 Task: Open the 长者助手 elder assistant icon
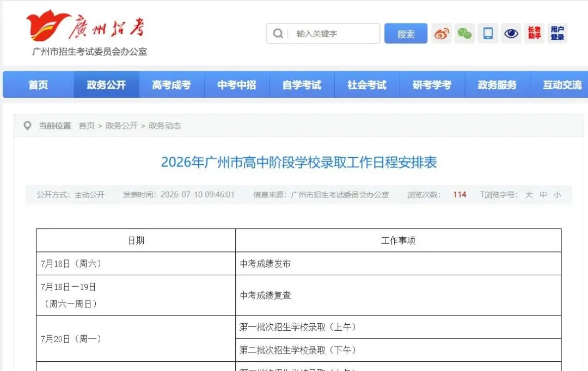tap(535, 33)
